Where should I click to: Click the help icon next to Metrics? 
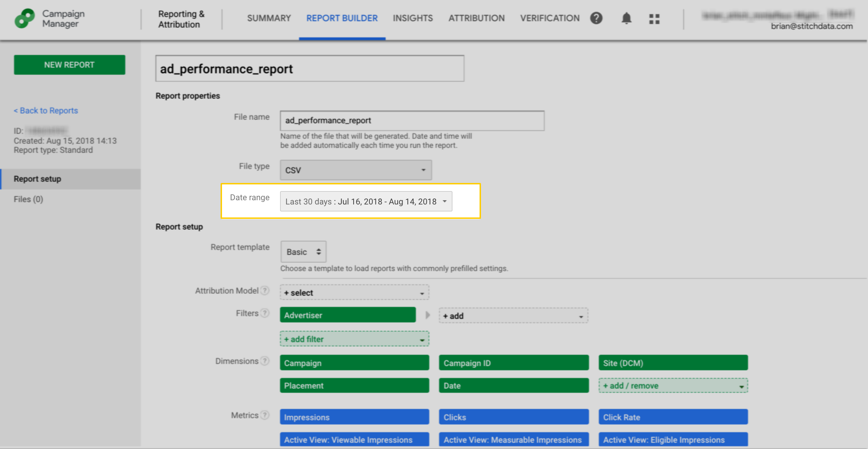click(x=265, y=415)
